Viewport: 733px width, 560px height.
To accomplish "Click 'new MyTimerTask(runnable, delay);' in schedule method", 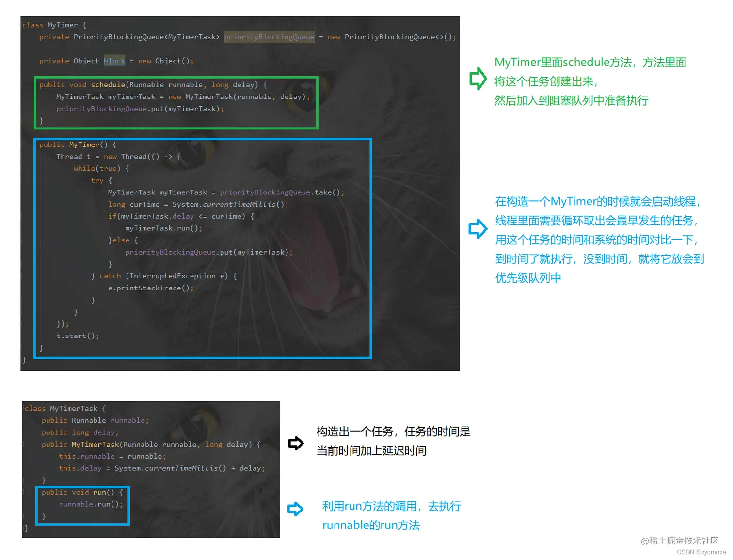I will point(239,96).
